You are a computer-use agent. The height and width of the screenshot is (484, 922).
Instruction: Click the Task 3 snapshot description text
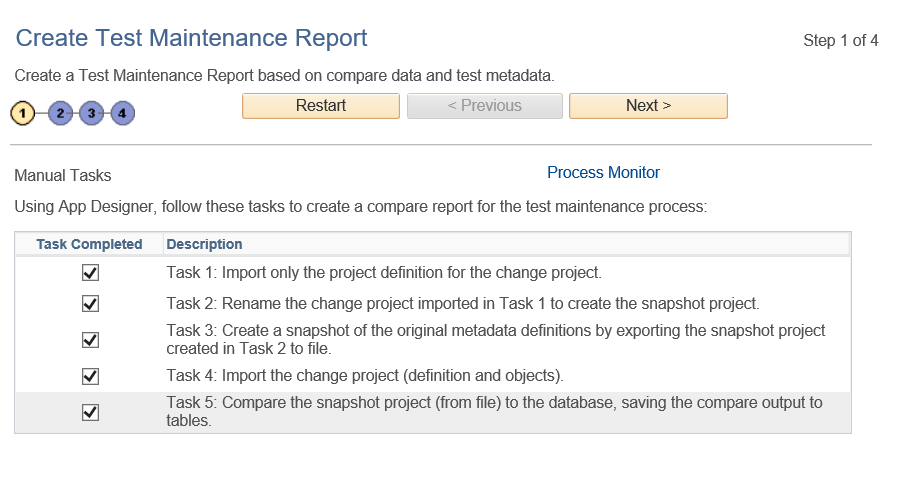click(x=495, y=339)
